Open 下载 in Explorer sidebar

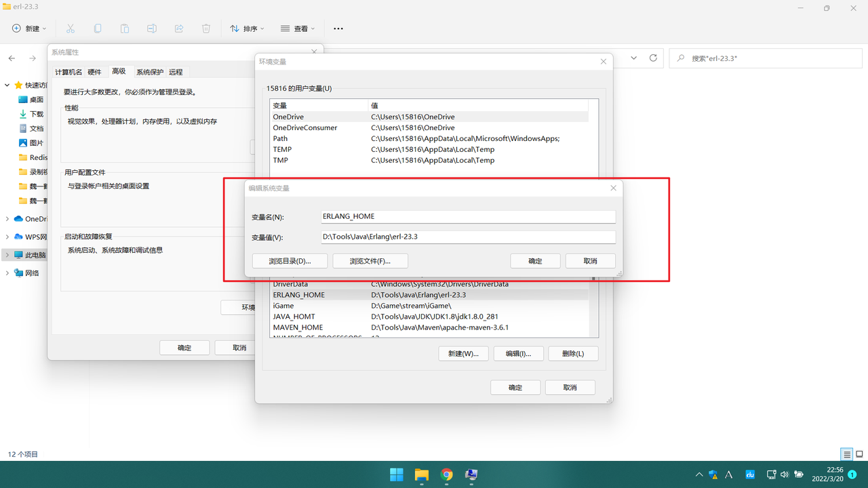click(x=31, y=114)
